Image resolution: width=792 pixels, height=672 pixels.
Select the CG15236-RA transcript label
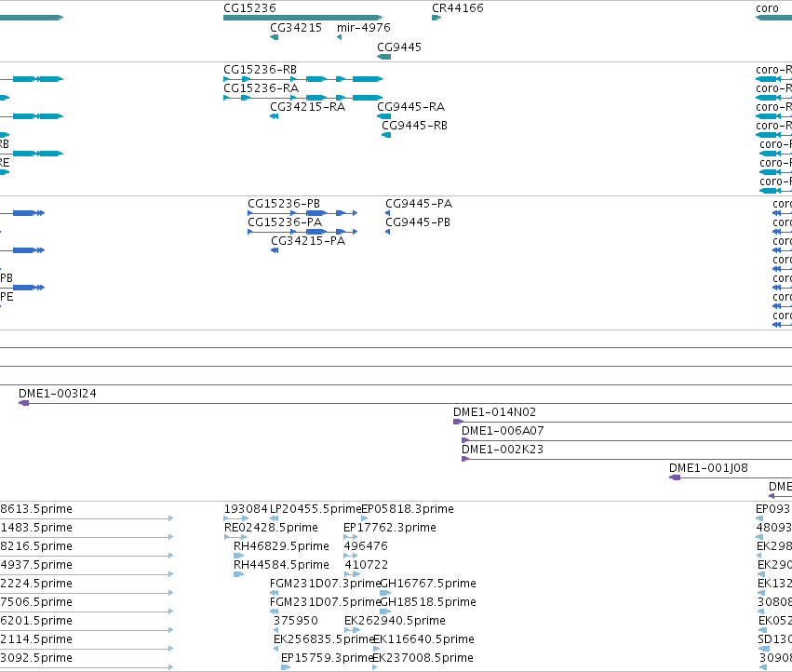[262, 87]
